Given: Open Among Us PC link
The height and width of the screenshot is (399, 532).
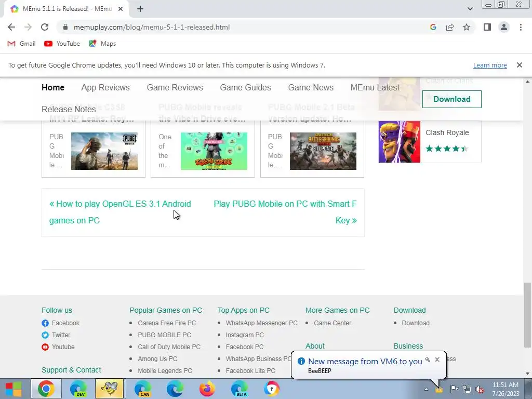Looking at the screenshot, I should click(x=157, y=358).
